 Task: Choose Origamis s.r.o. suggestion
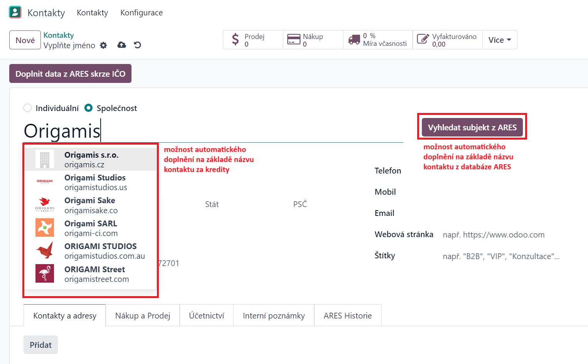(x=91, y=159)
